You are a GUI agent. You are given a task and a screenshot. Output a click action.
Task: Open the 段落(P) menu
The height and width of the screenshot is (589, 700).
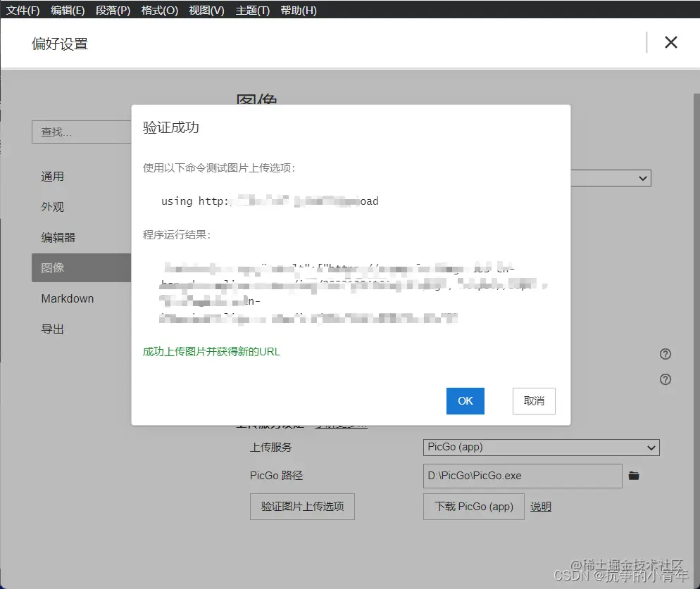pos(113,10)
